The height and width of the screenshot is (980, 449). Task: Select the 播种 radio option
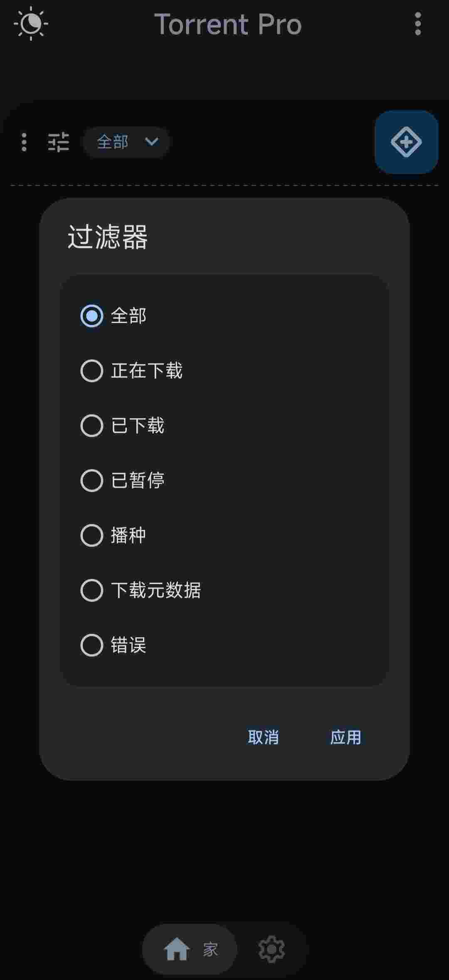(x=113, y=536)
